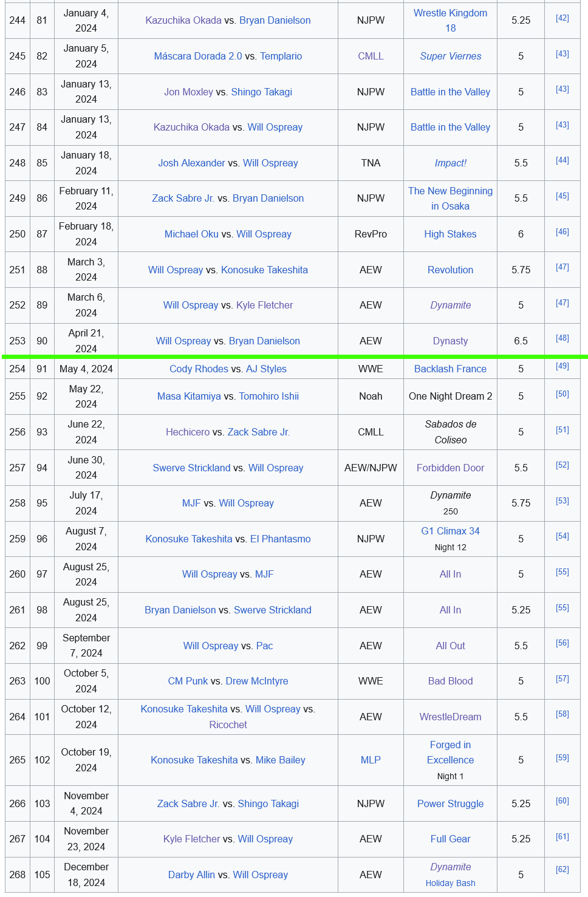The width and height of the screenshot is (588, 897).
Task: Open the AJ Styles wrestler link
Action: coord(266,369)
